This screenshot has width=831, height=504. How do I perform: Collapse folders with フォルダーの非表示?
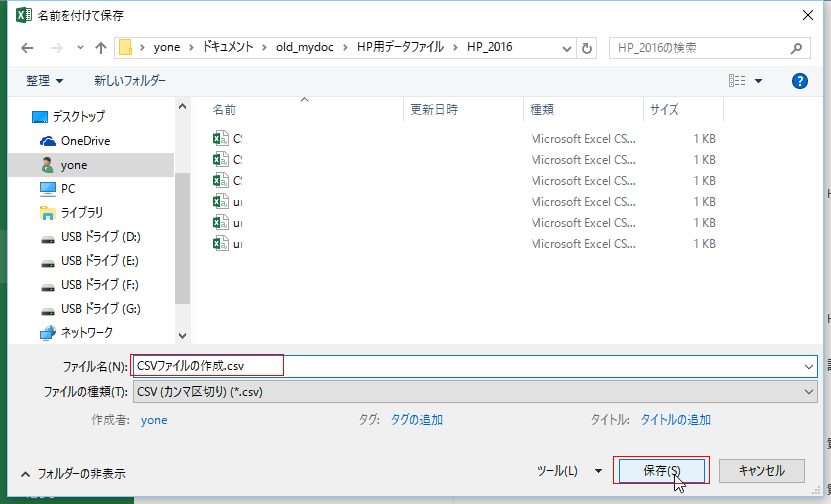[x=73, y=474]
